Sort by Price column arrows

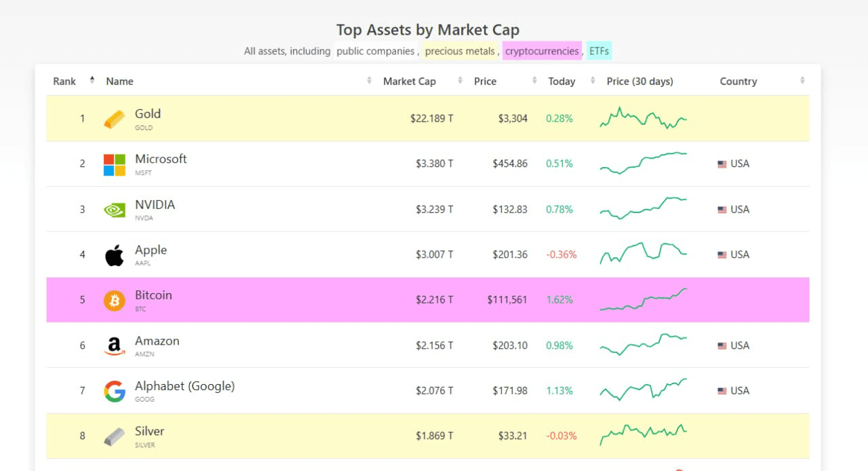535,81
